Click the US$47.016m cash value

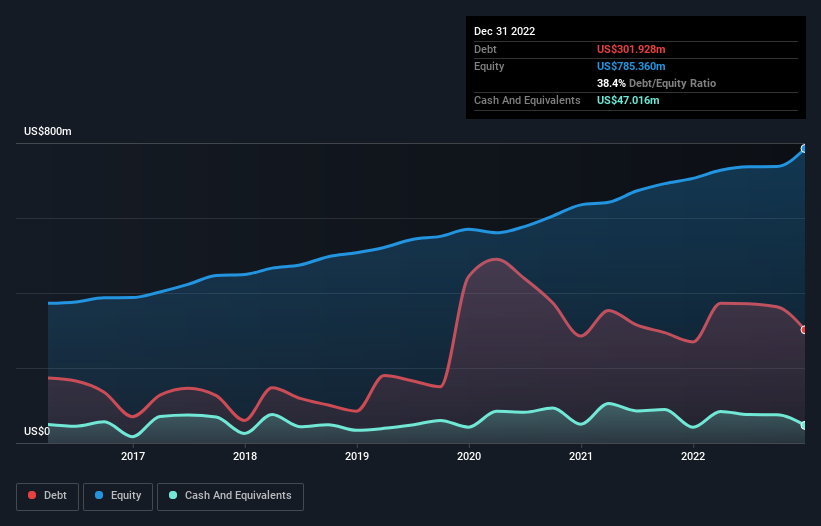pos(628,100)
